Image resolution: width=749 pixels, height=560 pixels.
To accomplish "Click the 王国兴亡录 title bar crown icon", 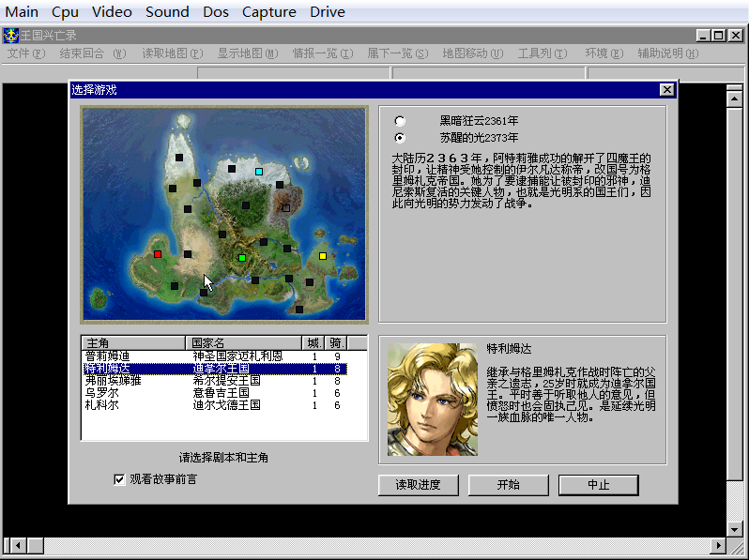I will pyautogui.click(x=10, y=36).
